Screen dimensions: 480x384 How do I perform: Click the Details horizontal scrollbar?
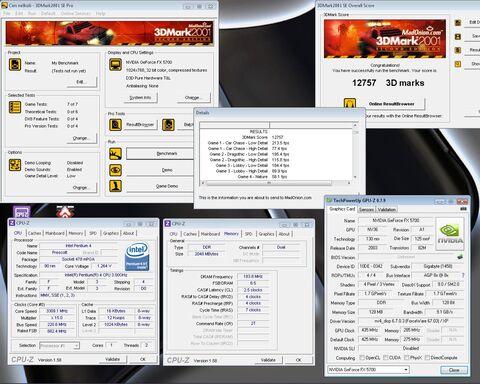269,183
